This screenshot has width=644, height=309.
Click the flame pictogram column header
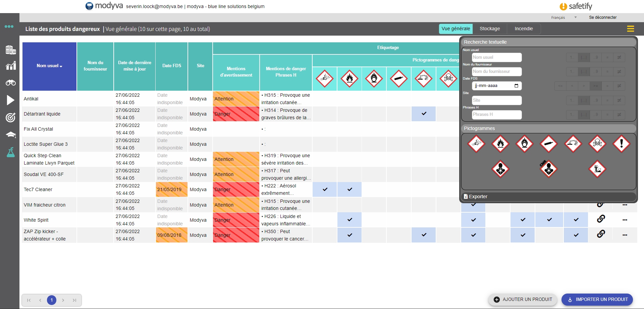pyautogui.click(x=350, y=79)
